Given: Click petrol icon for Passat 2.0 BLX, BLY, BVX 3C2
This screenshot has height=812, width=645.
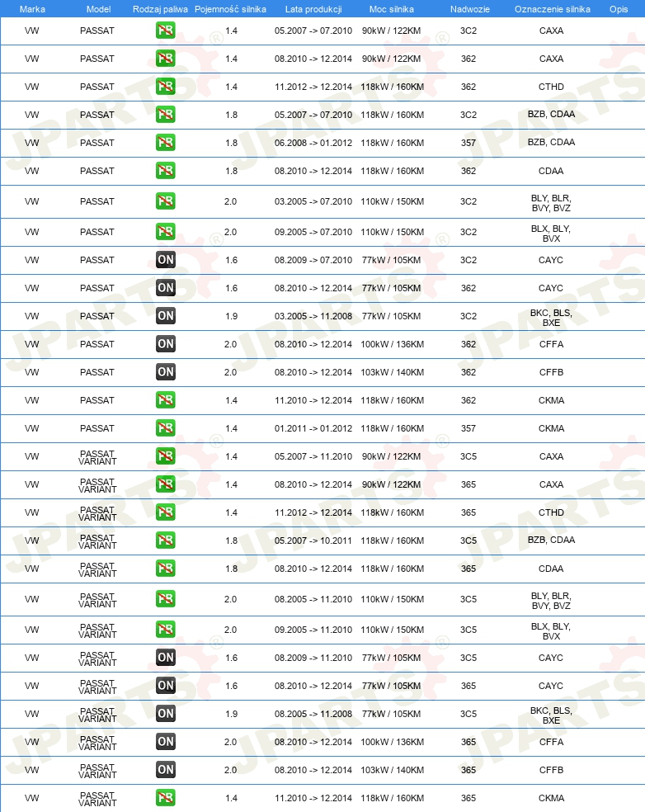Looking at the screenshot, I should (166, 232).
